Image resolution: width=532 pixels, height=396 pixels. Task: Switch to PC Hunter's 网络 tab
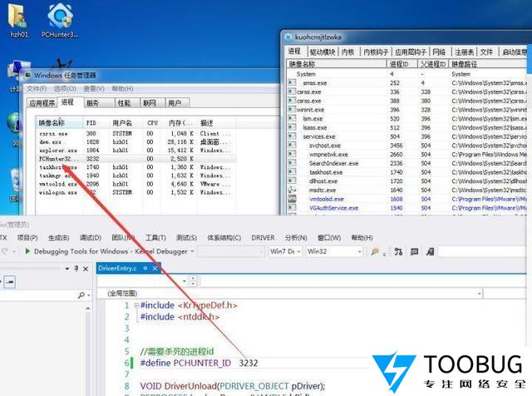tap(439, 52)
